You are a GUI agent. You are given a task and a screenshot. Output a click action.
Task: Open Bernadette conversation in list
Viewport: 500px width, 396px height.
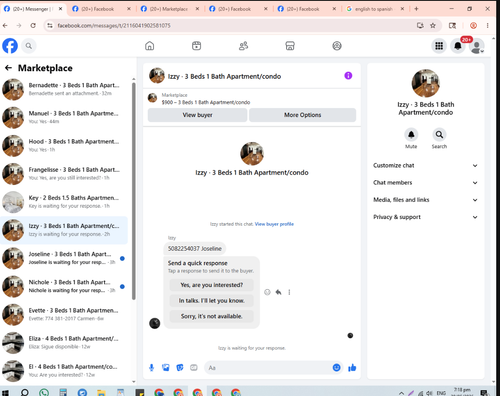click(64, 89)
